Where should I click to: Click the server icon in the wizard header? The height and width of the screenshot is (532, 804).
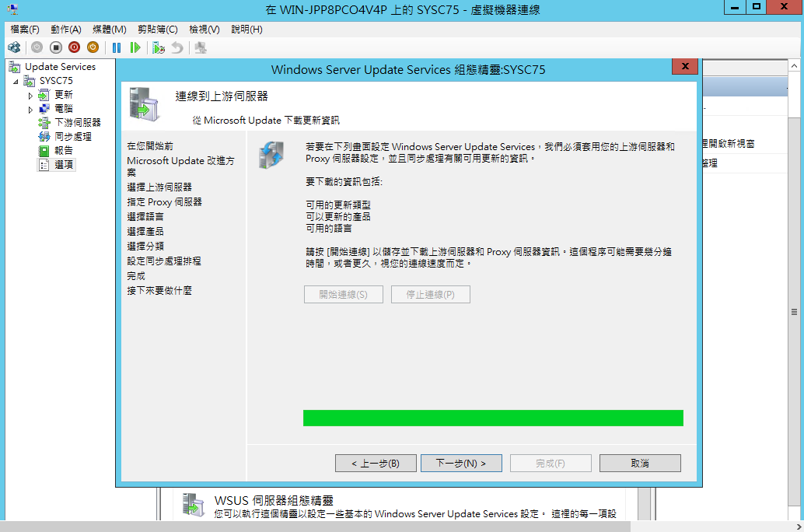pos(144,105)
